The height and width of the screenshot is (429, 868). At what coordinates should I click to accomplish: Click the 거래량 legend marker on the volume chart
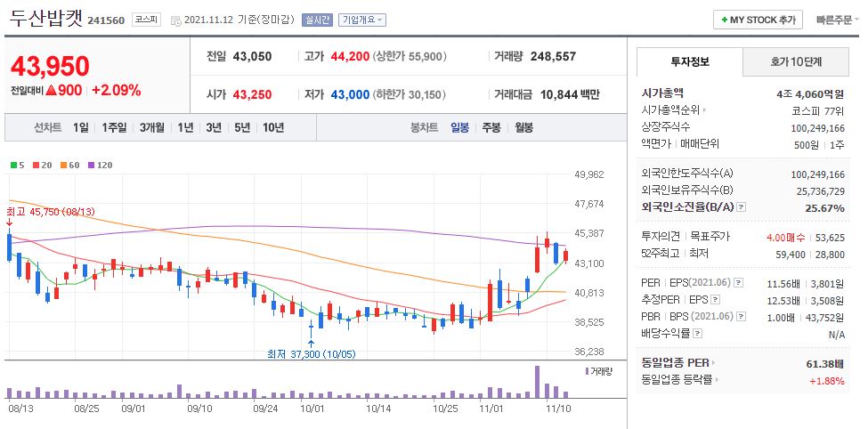(587, 371)
